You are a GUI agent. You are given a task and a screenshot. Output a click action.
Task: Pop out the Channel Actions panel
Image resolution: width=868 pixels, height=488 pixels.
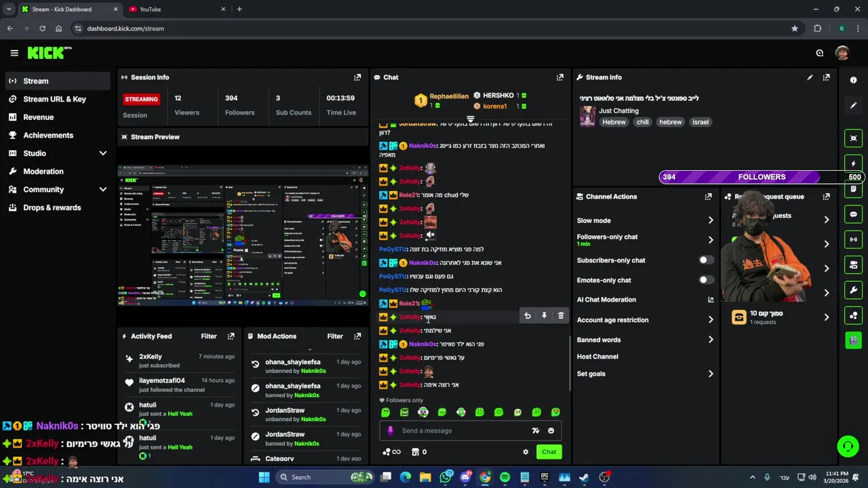click(708, 197)
